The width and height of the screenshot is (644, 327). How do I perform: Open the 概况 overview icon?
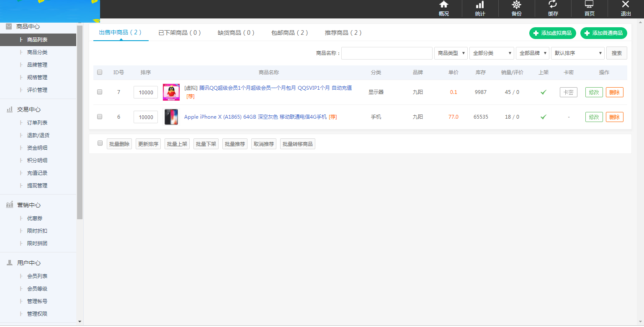coord(443,8)
